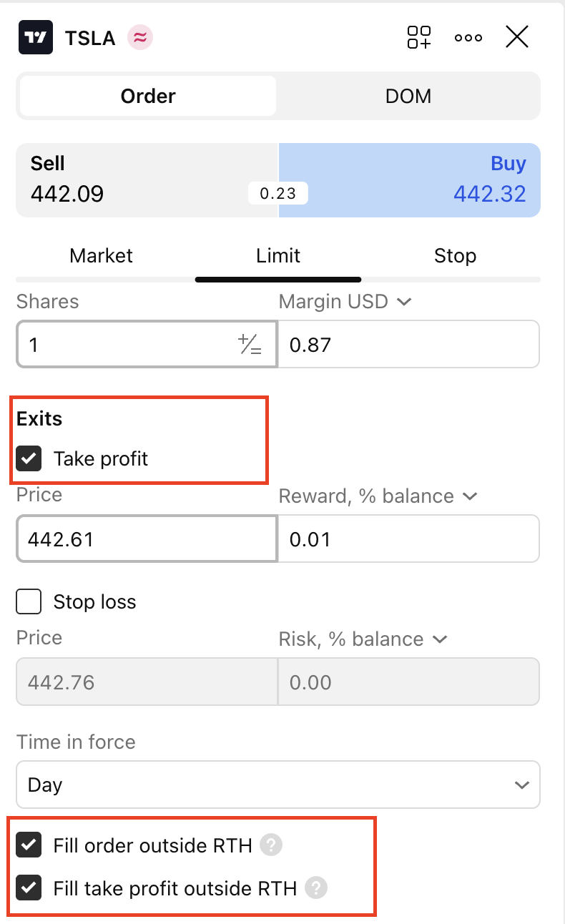565x924 pixels.
Task: Expand the Margin USD dropdown
Action: coord(403,302)
